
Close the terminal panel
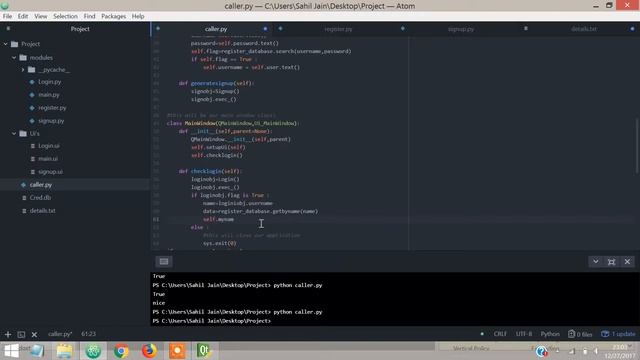coord(627,262)
